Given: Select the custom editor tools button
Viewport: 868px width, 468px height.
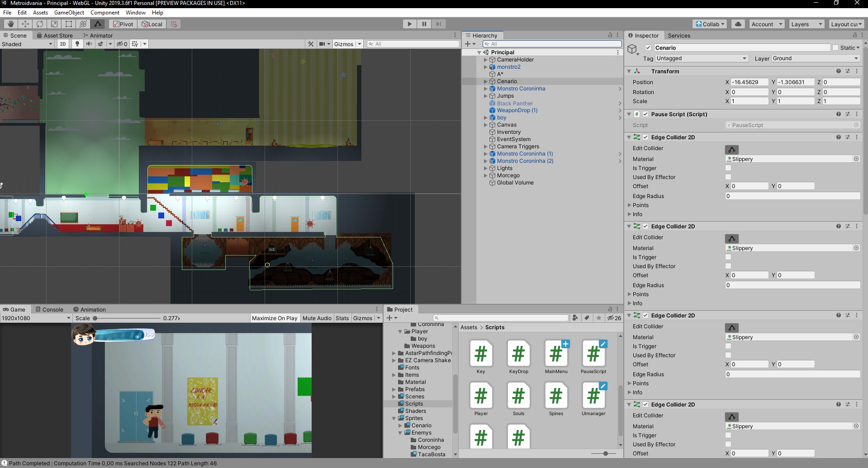Looking at the screenshot, I should tap(98, 24).
